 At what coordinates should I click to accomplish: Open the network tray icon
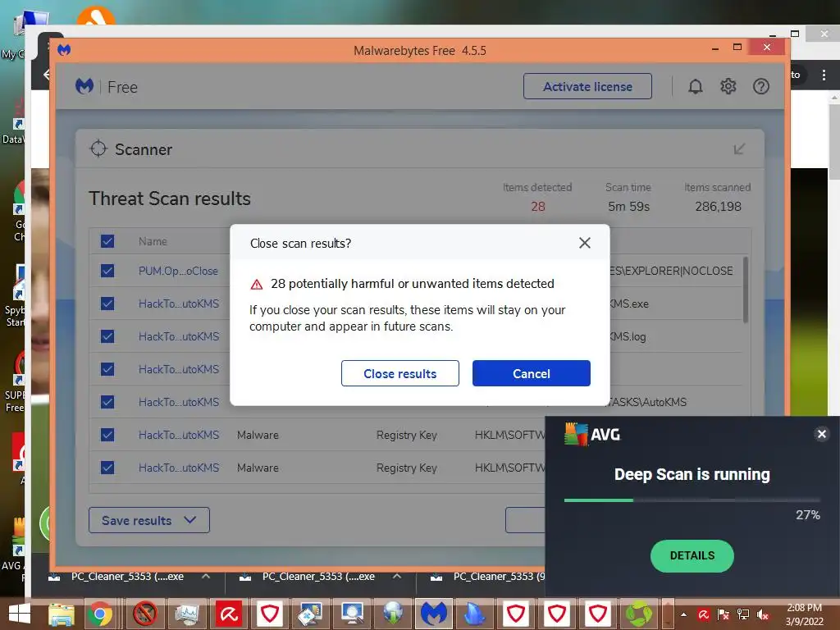743,614
